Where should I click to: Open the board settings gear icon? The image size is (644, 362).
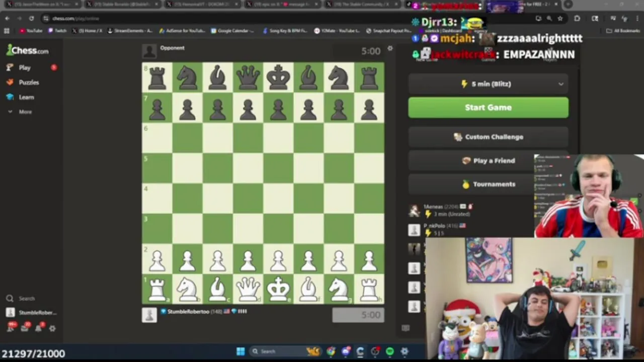390,49
